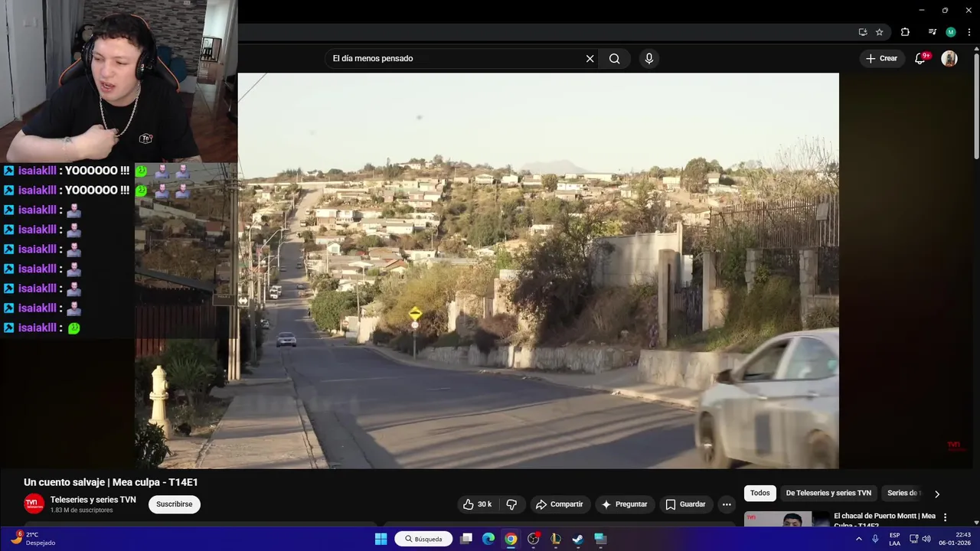Open Task View in the taskbar
This screenshot has width=980, height=551.
[465, 539]
